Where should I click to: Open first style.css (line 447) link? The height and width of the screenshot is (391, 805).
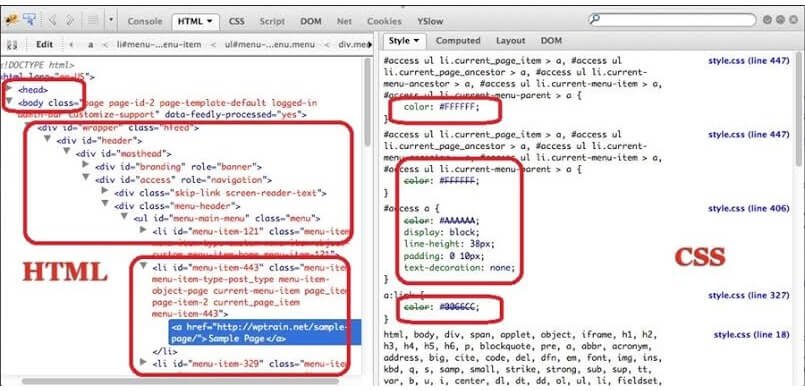pyautogui.click(x=749, y=61)
